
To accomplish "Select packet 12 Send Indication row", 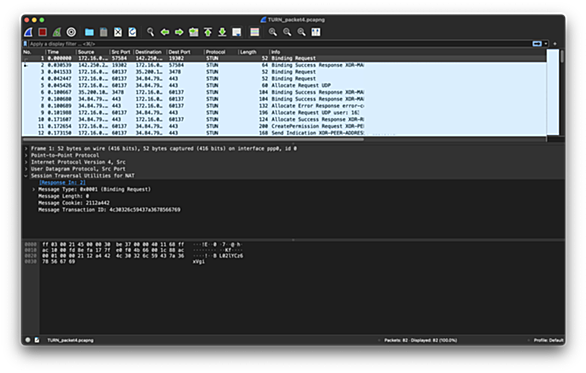I will coord(284,133).
